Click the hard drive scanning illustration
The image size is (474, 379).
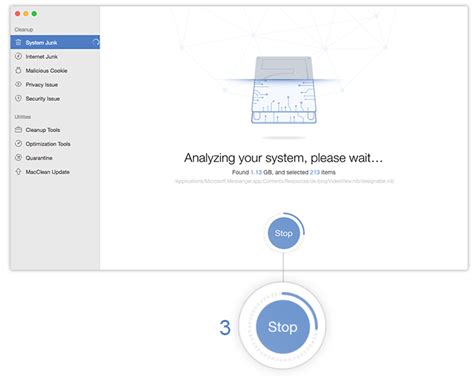coord(283,90)
